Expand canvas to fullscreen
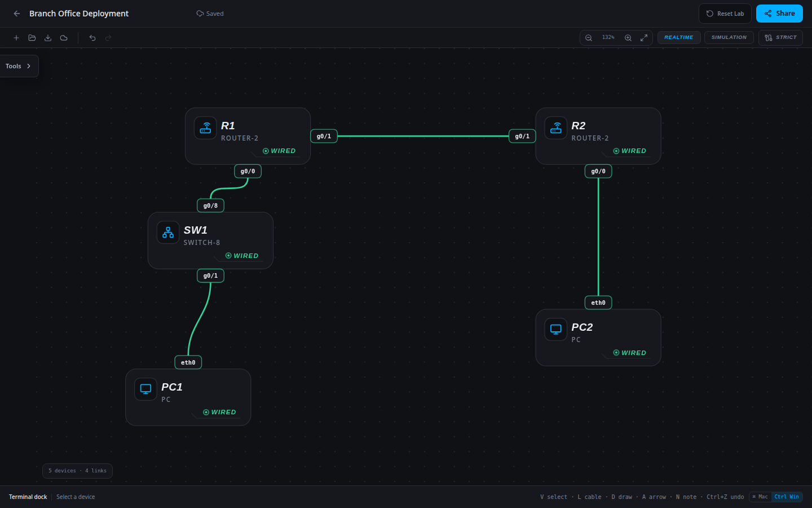The height and width of the screenshot is (508, 812). pos(644,38)
